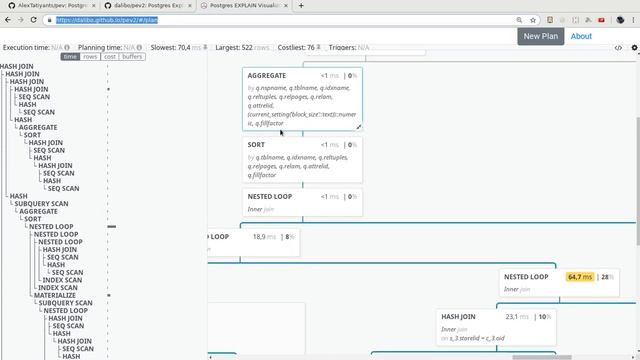This screenshot has height=360, width=640.
Task: Close the Postgres EXPLAIN Visualizer tab
Action: 286,6
